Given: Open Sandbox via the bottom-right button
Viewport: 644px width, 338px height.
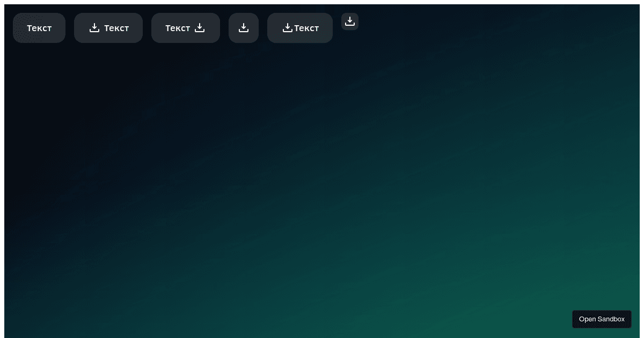Looking at the screenshot, I should 602,319.
